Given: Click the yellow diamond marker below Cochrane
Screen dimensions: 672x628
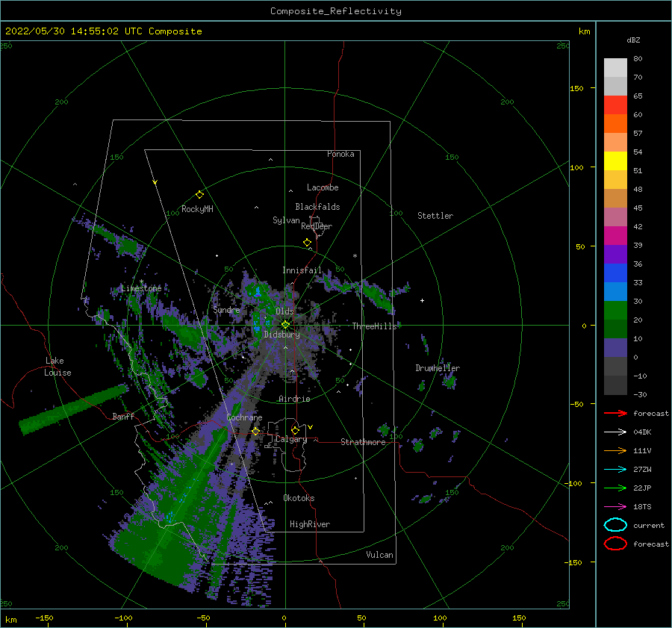Looking at the screenshot, I should [255, 431].
